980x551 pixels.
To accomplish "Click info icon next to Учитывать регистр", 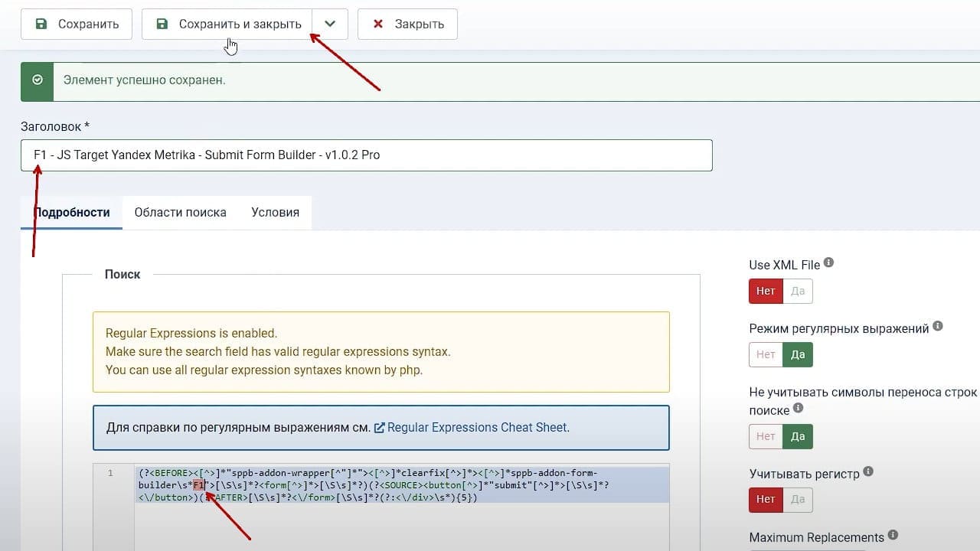I will click(x=868, y=472).
